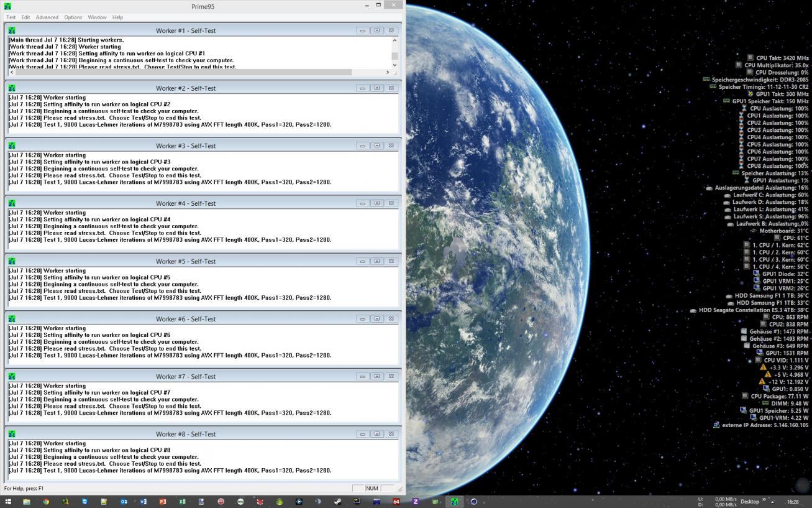This screenshot has height=508, width=812.
Task: Click Worker #1 vertical scrollbar up arrow
Action: click(x=395, y=40)
